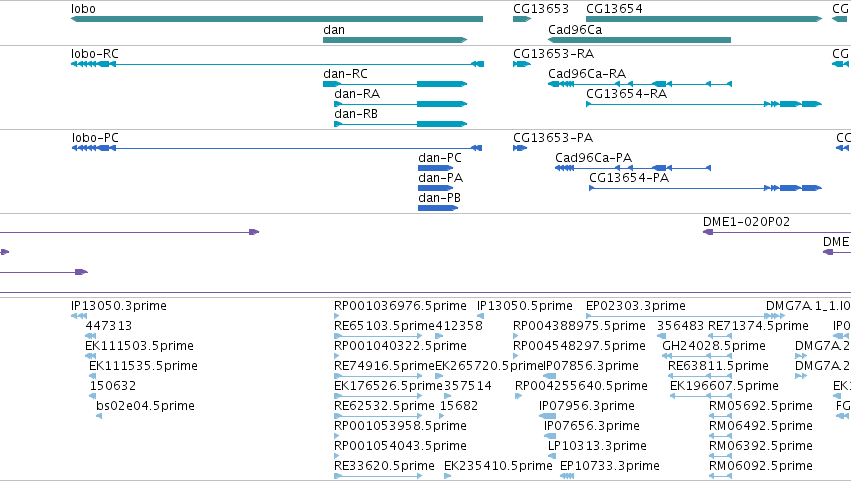The height and width of the screenshot is (481, 851).
Task: Click the CG13654-PA protein label
Action: click(630, 178)
